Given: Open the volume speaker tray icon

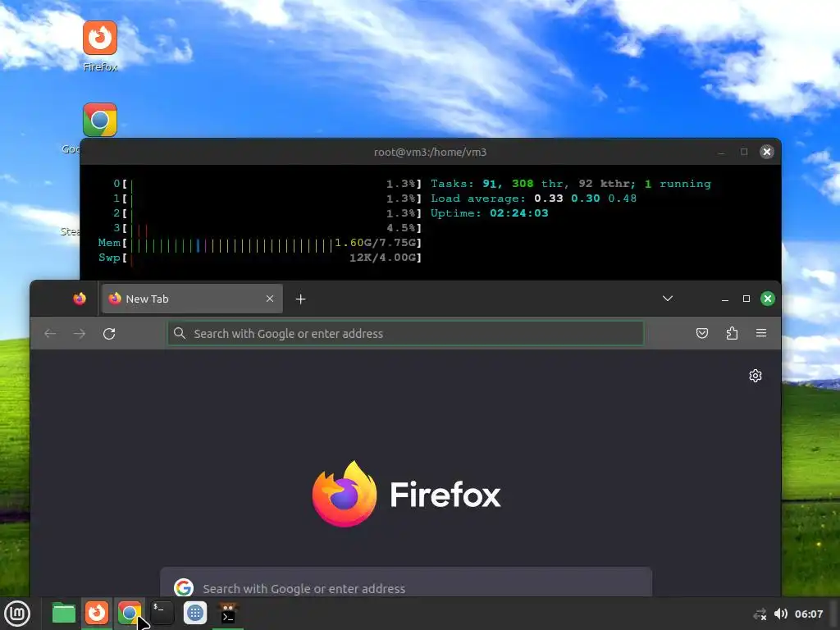Looking at the screenshot, I should (781, 614).
